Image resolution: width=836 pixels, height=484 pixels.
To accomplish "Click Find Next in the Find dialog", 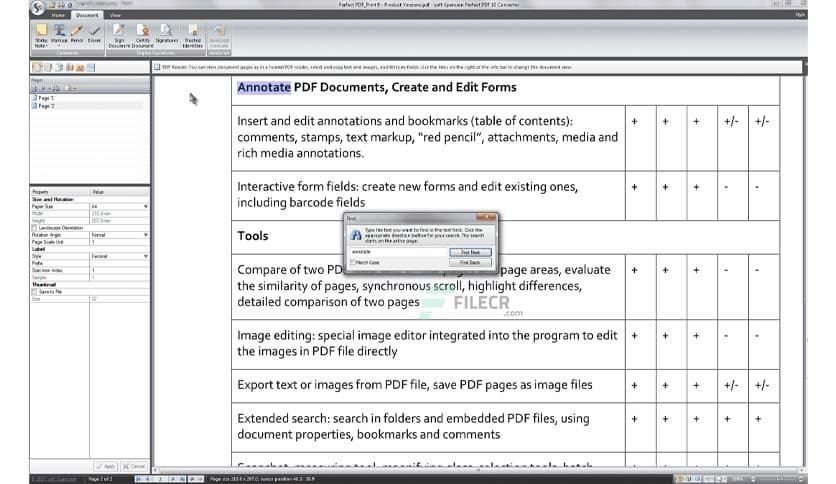I will coord(470,253).
